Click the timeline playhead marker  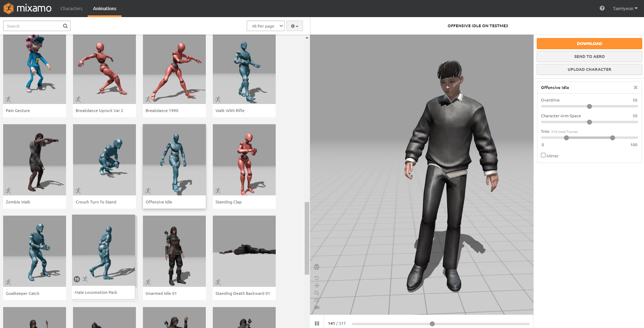[432, 324]
